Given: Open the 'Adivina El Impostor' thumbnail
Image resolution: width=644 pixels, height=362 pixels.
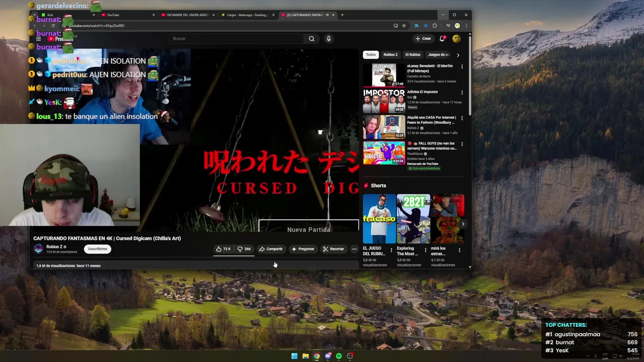Looking at the screenshot, I should tap(384, 101).
